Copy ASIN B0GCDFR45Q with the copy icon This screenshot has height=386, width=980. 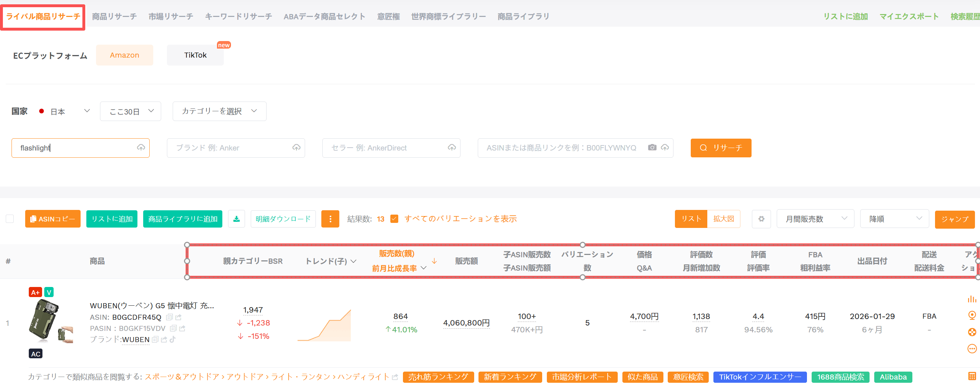[169, 317]
